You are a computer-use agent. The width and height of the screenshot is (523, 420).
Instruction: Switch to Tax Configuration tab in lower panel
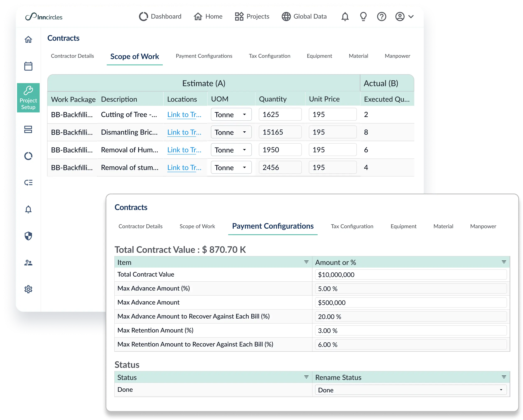point(352,226)
